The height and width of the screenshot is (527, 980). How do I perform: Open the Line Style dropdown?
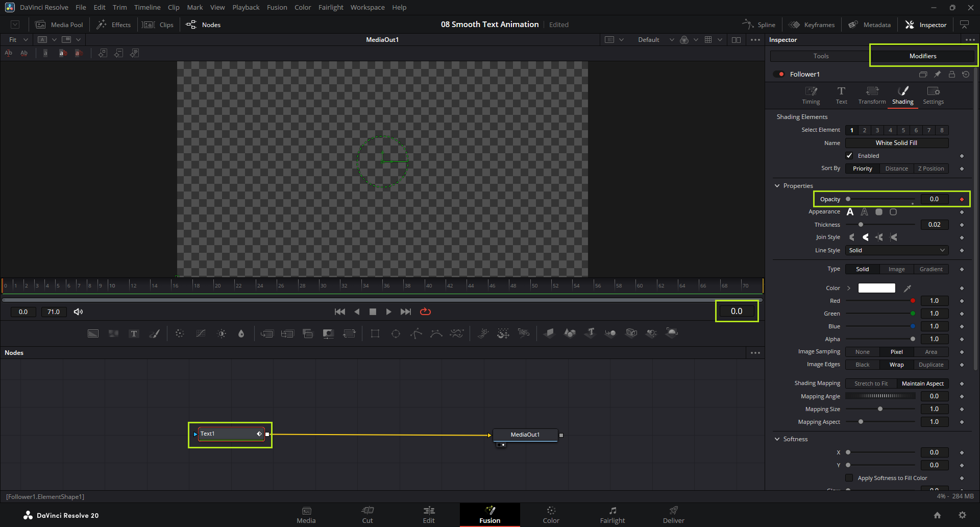pos(896,250)
